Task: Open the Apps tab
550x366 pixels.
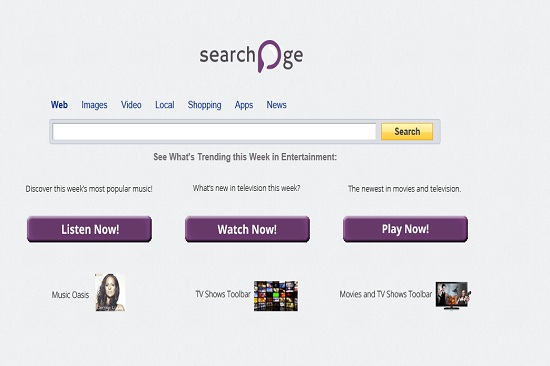Action: [x=244, y=105]
